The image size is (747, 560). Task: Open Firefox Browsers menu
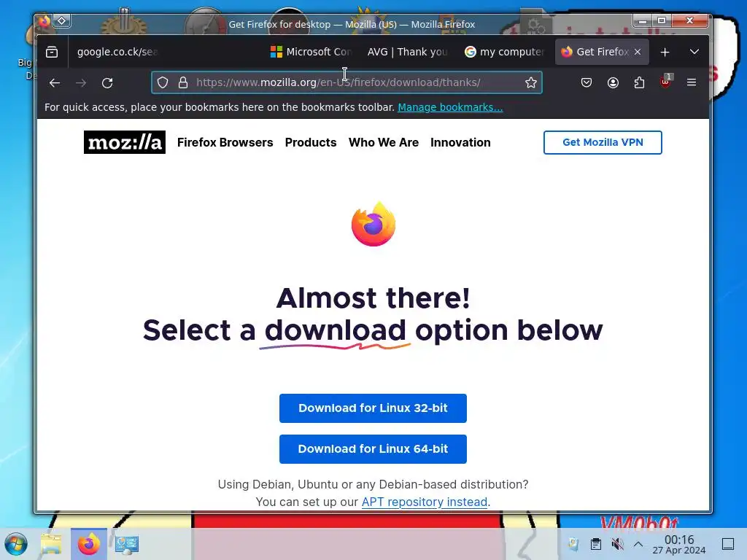[x=225, y=142]
